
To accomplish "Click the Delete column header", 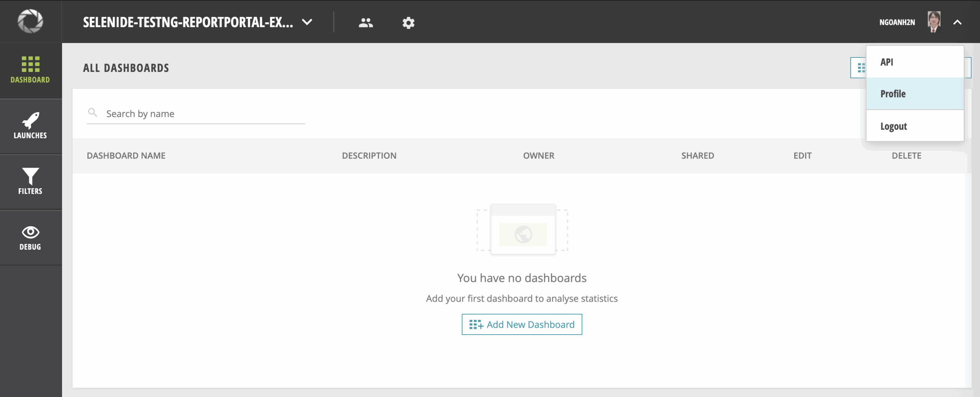I will [x=906, y=155].
